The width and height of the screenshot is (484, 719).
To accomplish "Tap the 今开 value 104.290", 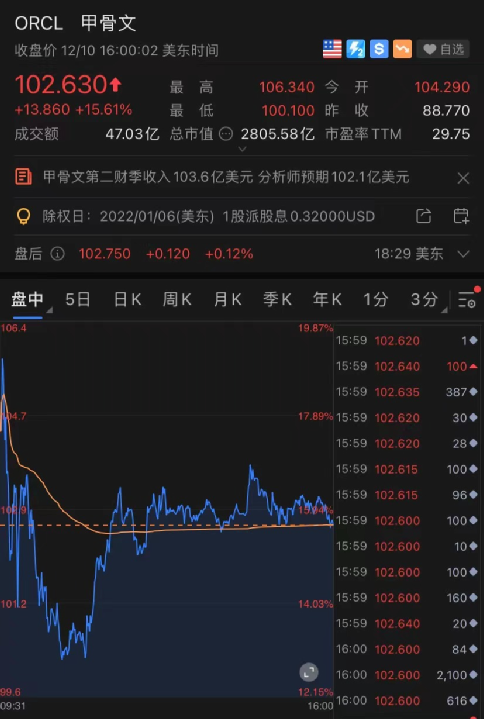I will pos(442,87).
